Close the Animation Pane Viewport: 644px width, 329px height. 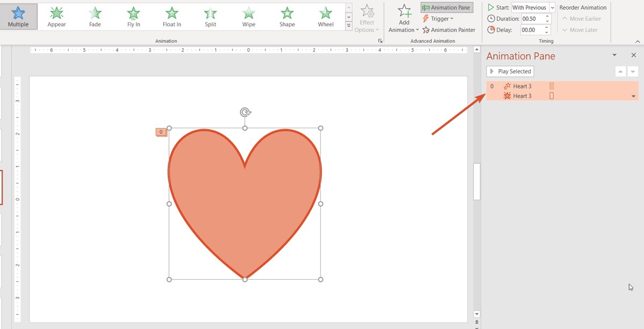coord(633,55)
